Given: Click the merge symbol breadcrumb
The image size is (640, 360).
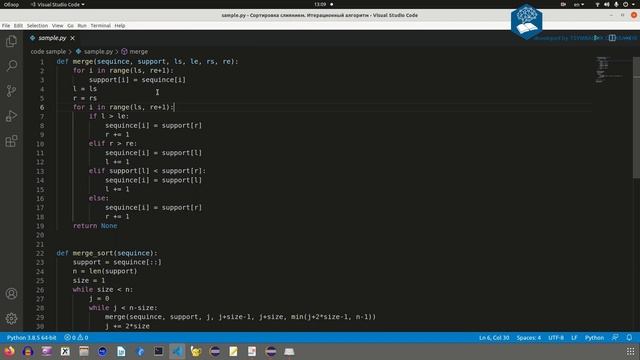Looking at the screenshot, I should coord(135,52).
